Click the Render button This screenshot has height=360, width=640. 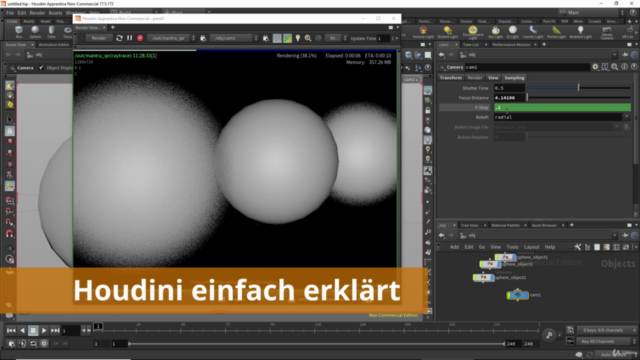point(99,38)
